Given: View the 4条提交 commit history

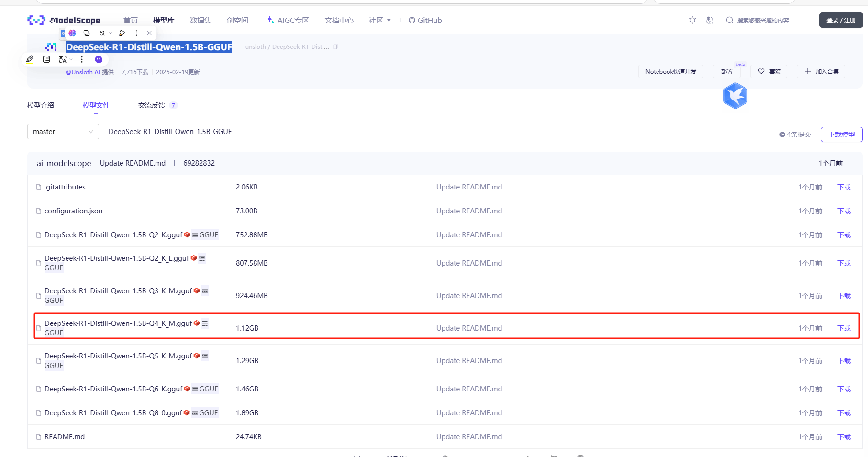Looking at the screenshot, I should coord(795,134).
